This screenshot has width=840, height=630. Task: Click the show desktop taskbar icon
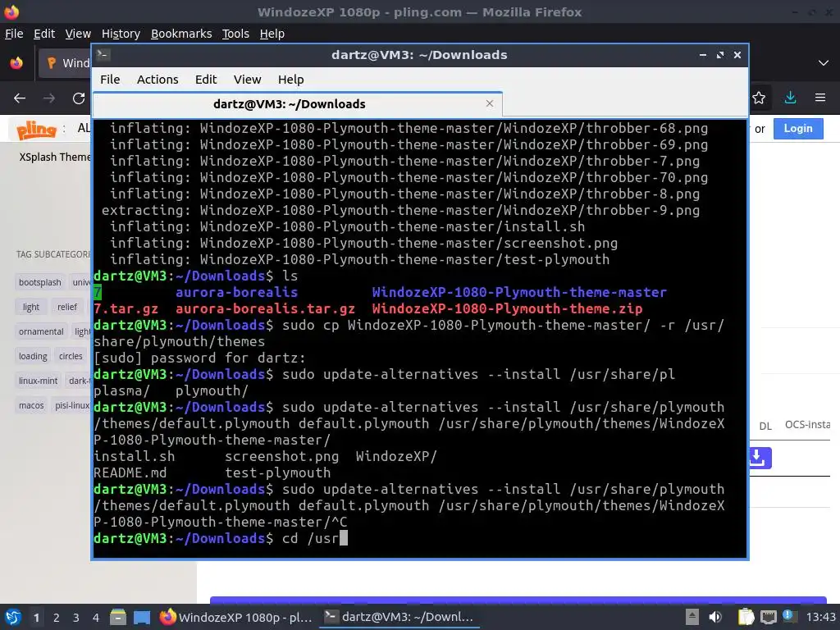click(x=142, y=617)
